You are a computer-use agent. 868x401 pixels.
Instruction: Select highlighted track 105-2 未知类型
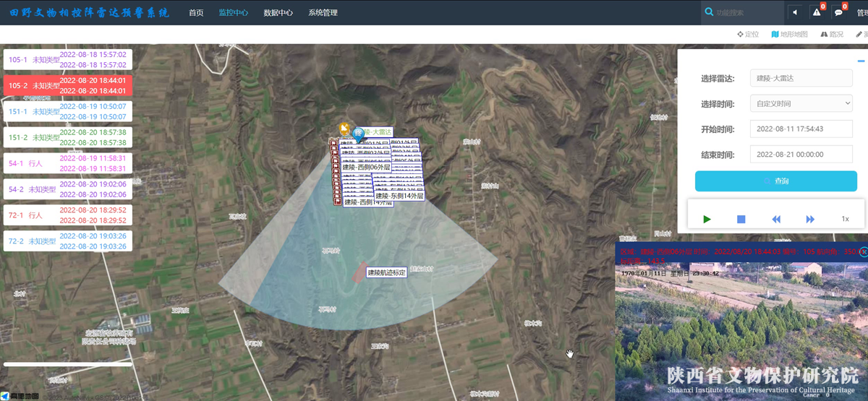click(x=67, y=85)
